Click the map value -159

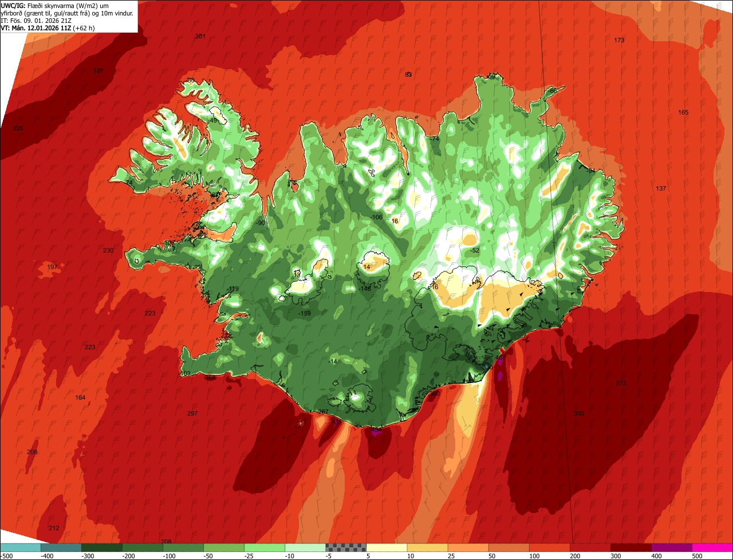tap(305, 313)
